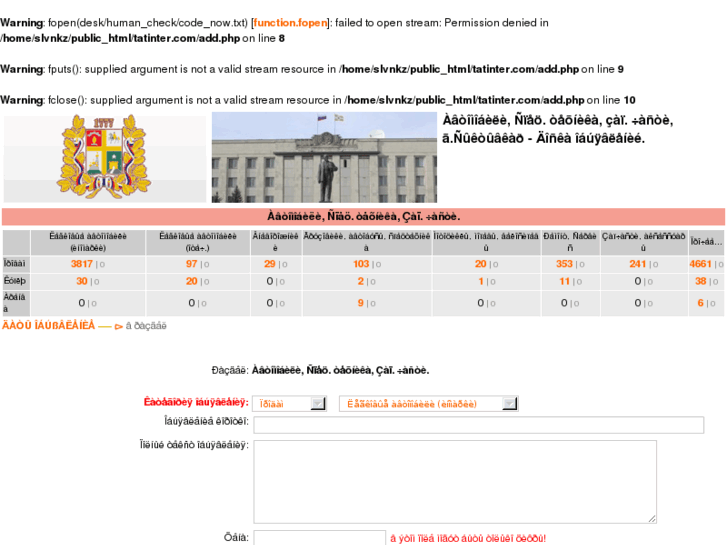Focus the short input field at the bottom
The height and width of the screenshot is (545, 727).
click(319, 538)
